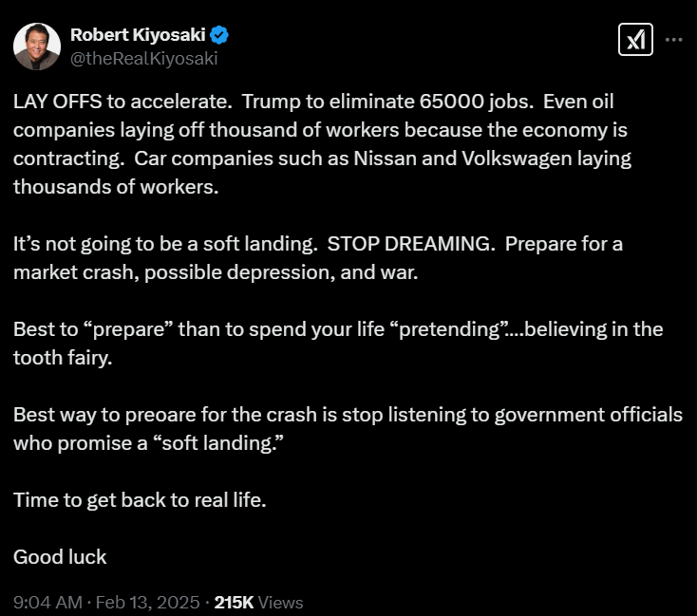Click the word Views in footer
Image resolution: width=697 pixels, height=616 pixels.
281,602
